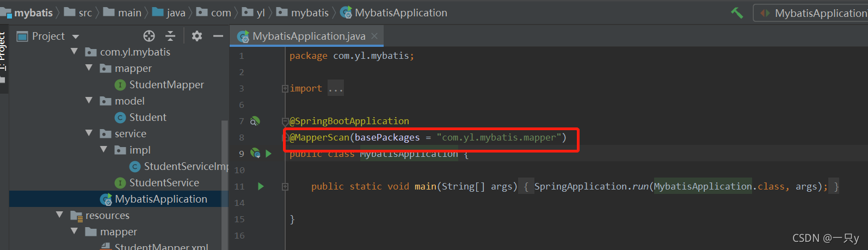Viewport: 868px width, 250px height.
Task: Close the MybatisApplication.java editor tab
Action: [374, 36]
